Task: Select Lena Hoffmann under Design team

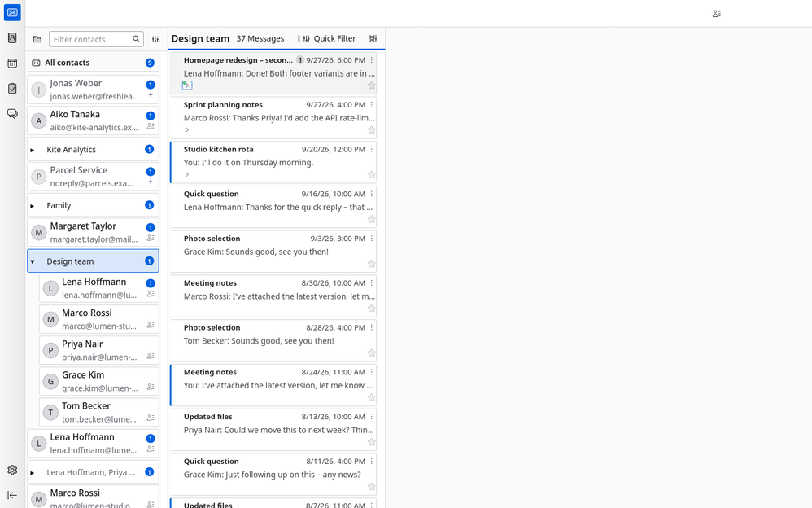Action: coord(99,288)
